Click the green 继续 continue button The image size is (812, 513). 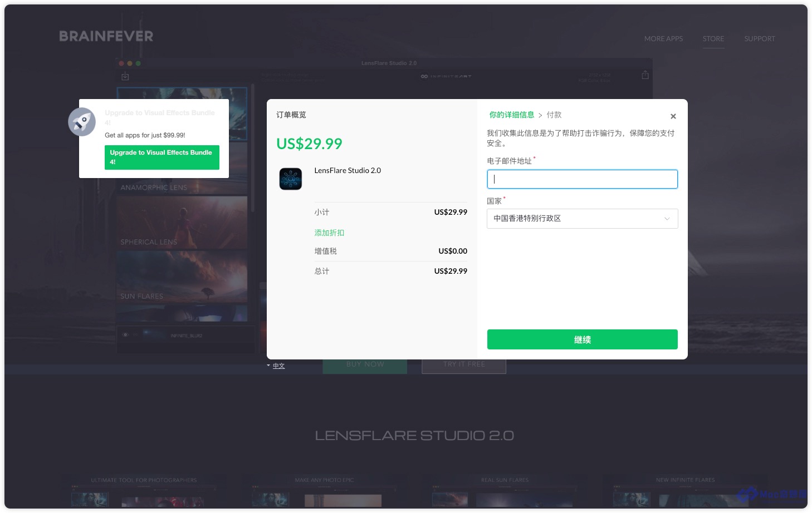coord(582,339)
